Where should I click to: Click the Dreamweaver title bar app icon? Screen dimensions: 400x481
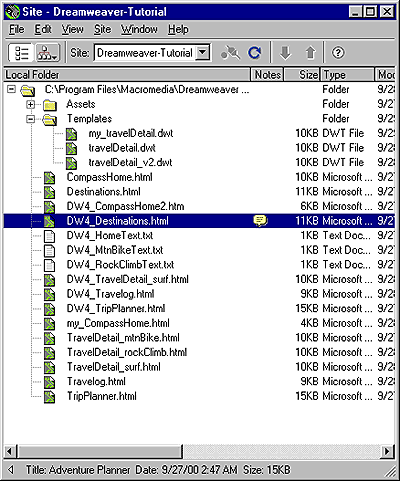[13, 12]
